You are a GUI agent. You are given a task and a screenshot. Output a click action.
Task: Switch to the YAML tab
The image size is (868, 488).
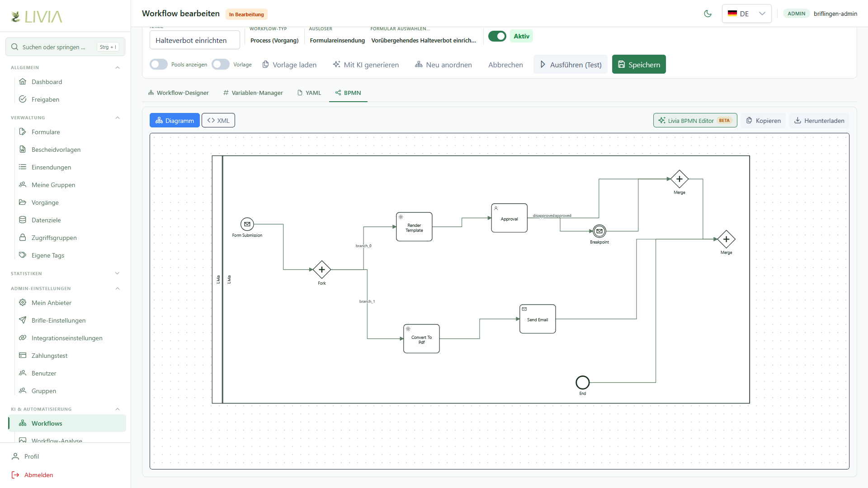coord(309,93)
